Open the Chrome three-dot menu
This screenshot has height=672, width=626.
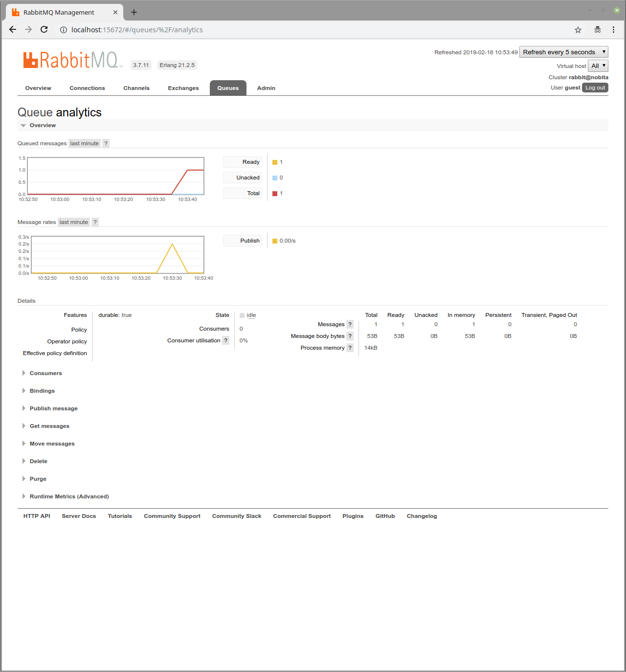tap(613, 30)
